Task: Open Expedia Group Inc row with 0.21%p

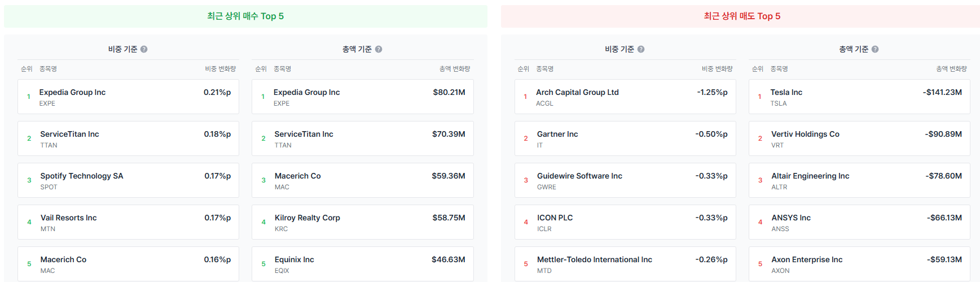Action: 128,97
